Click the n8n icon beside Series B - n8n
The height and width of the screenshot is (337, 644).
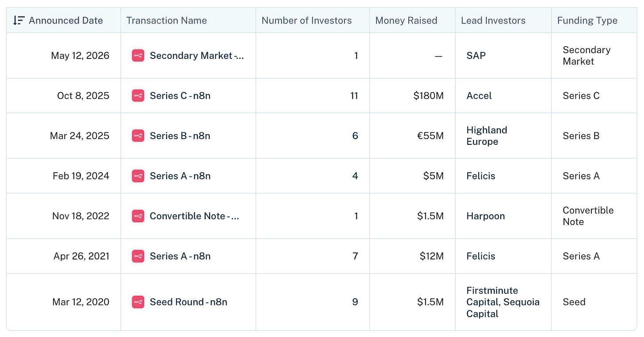pos(138,136)
